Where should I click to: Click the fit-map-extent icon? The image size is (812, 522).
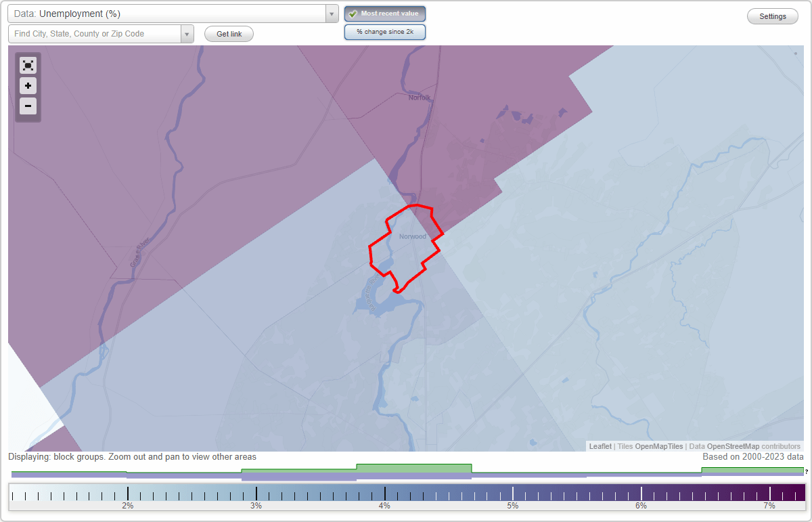pyautogui.click(x=28, y=65)
